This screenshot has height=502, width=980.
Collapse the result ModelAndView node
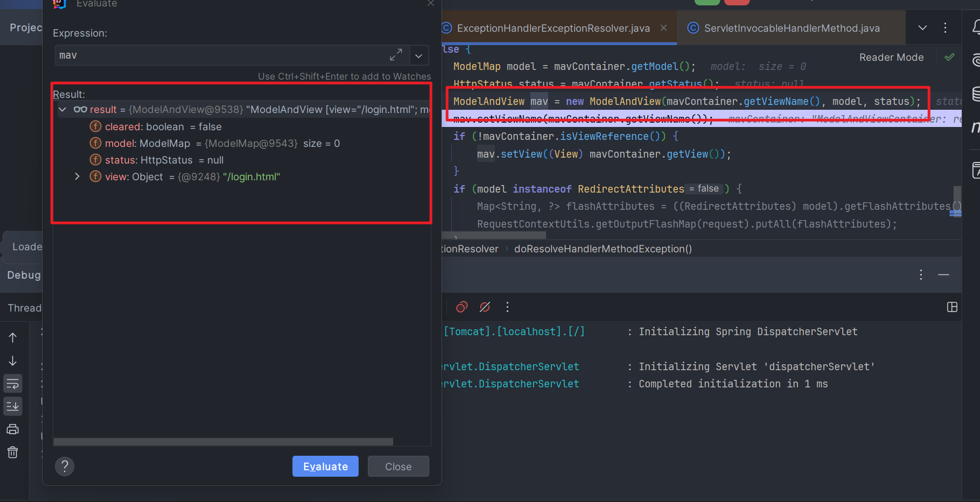click(x=62, y=110)
